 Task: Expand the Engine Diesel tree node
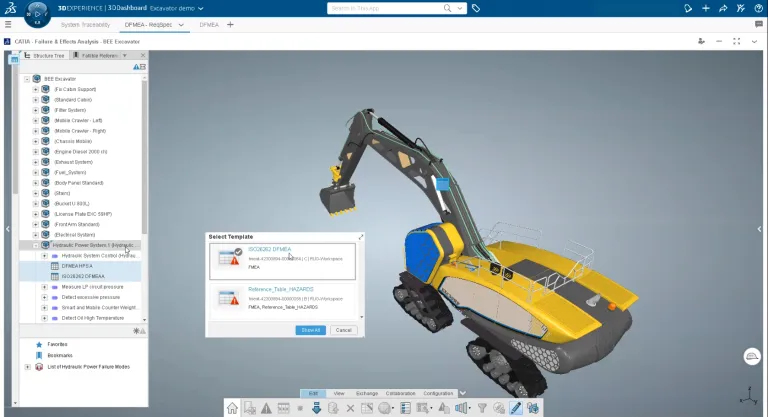[35, 151]
